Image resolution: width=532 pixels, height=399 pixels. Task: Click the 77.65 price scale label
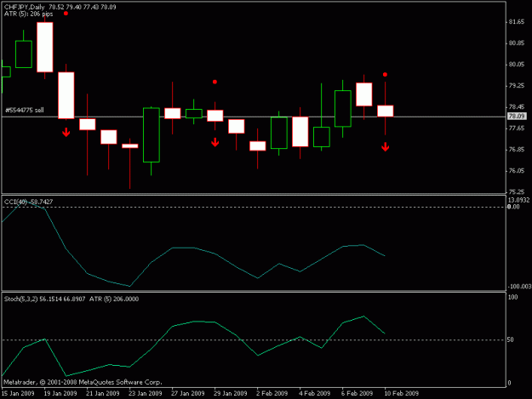(517, 128)
